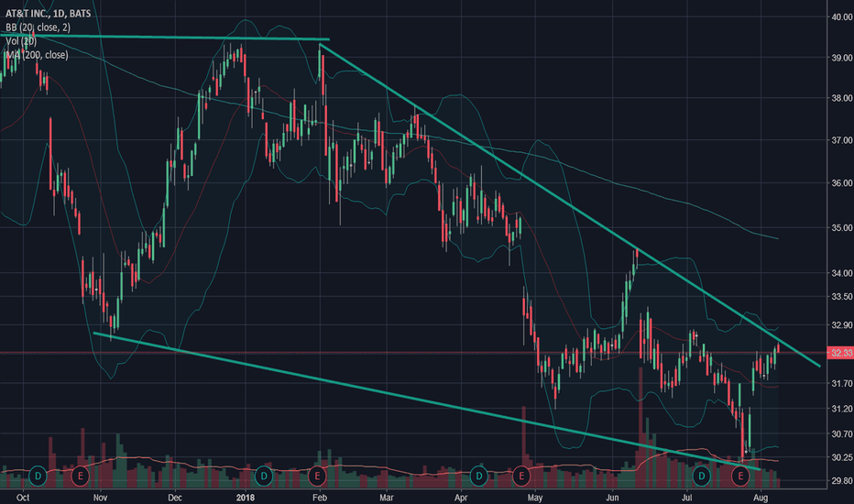The image size is (854, 504).
Task: Click the 35.00 price axis label
Action: (841, 228)
